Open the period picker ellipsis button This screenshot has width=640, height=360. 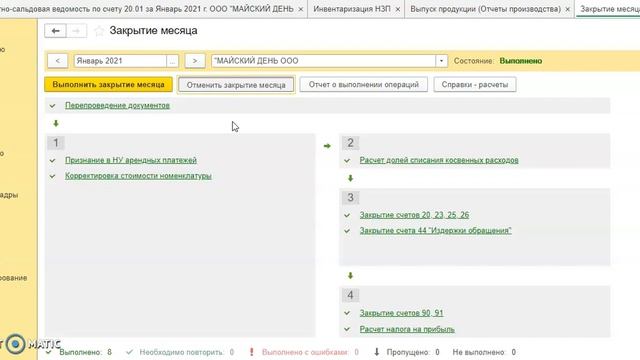click(x=173, y=61)
